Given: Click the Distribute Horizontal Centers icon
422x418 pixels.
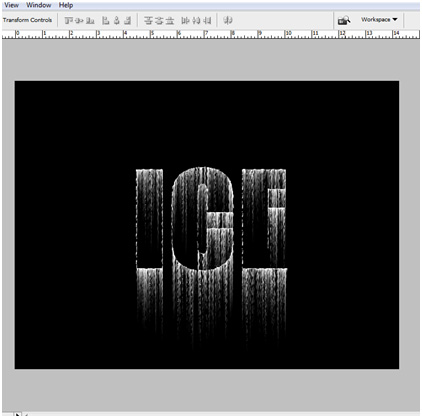Looking at the screenshot, I should (x=196, y=21).
